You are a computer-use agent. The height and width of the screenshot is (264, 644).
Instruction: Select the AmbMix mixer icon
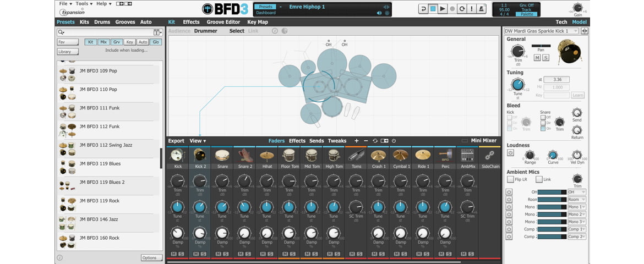(467, 155)
